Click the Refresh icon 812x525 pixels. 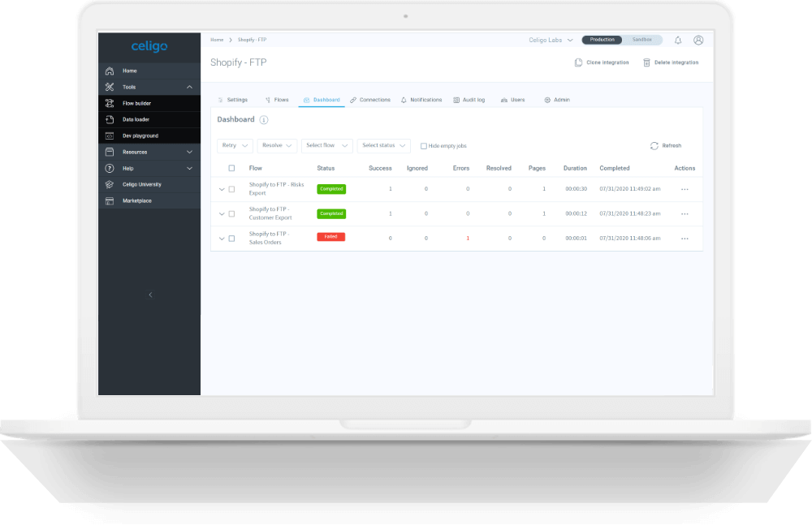[x=654, y=146]
